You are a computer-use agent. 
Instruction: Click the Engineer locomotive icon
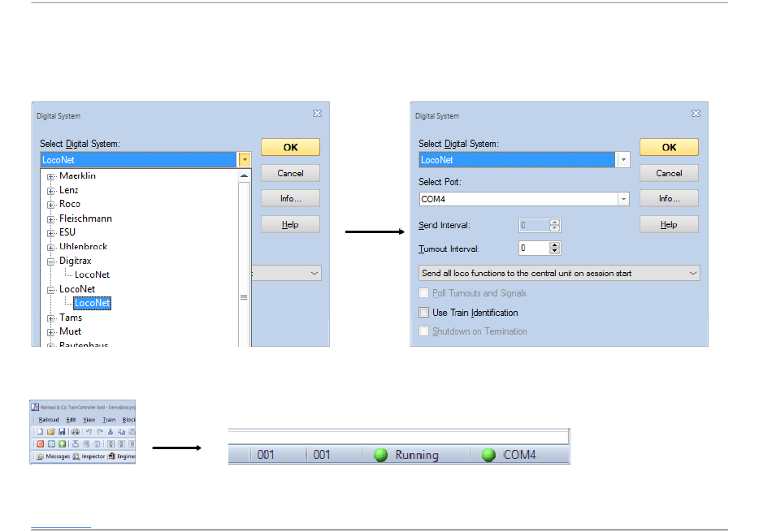click(111, 456)
